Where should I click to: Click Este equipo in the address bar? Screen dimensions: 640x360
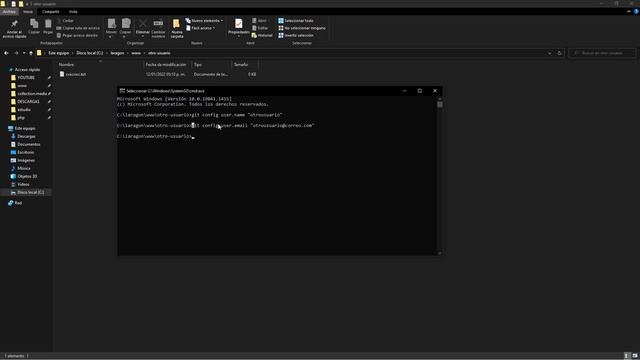(59, 53)
